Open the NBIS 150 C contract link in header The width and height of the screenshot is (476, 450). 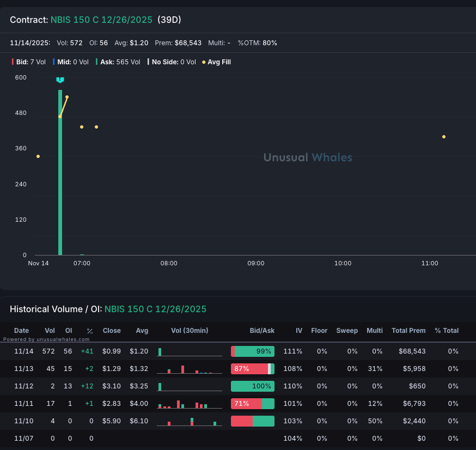(x=101, y=20)
